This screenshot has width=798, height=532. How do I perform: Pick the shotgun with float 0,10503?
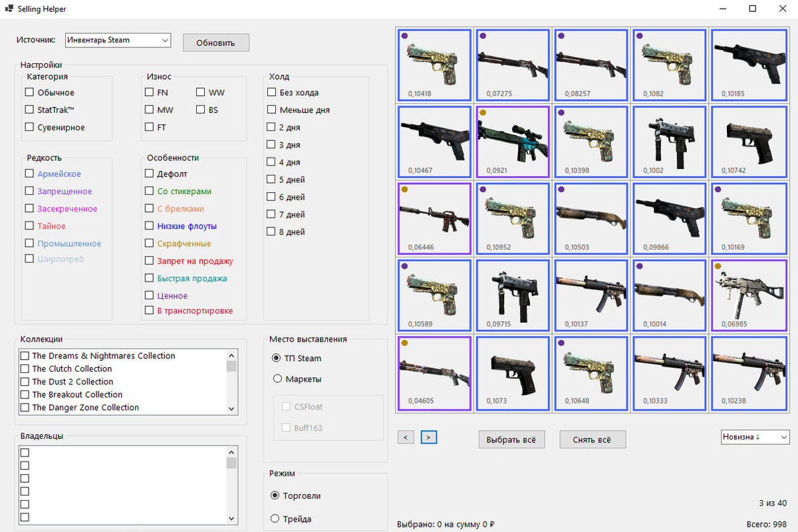click(592, 218)
